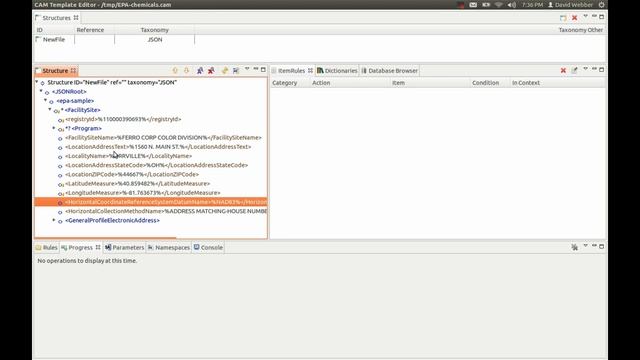Open the view menu of the Structure panel
The width and height of the screenshot is (640, 360).
(x=247, y=69)
